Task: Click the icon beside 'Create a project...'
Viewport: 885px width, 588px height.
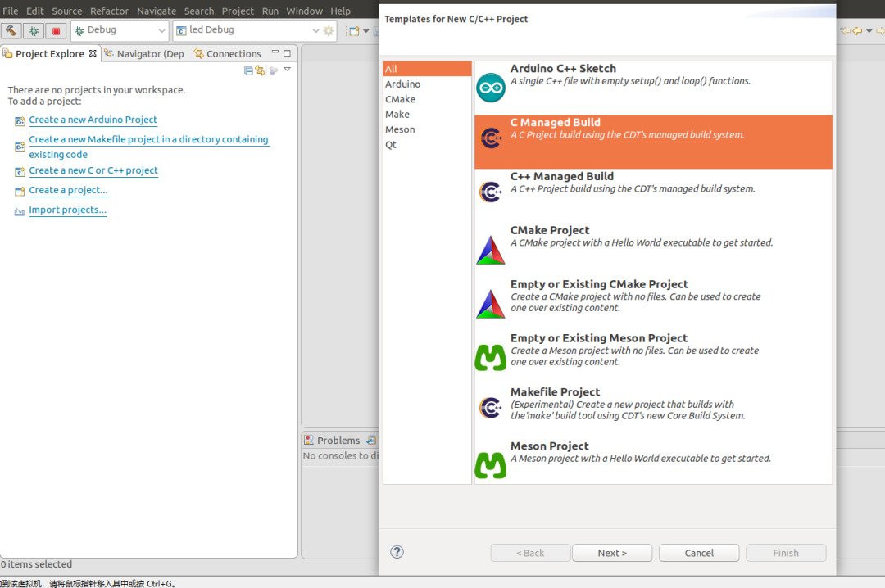Action: pos(19,192)
